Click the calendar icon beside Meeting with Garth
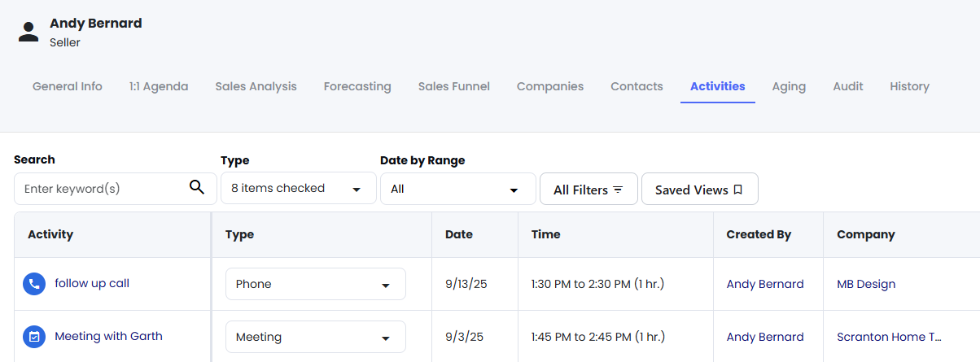Screen dimensions: 980x362 (x=33, y=337)
